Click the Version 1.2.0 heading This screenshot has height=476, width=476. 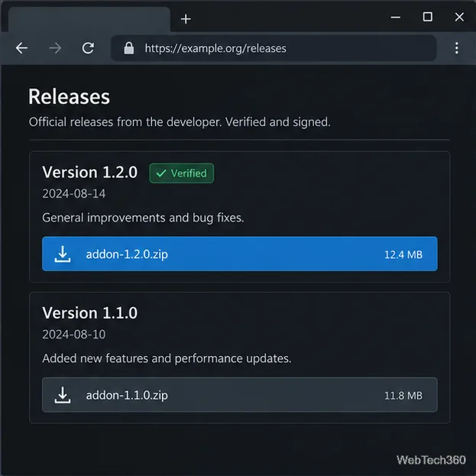tap(90, 172)
